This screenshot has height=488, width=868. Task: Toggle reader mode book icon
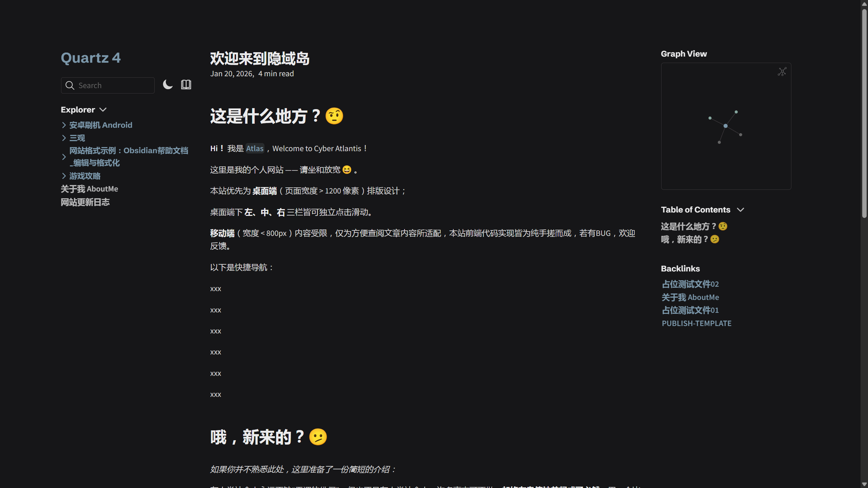tap(186, 85)
